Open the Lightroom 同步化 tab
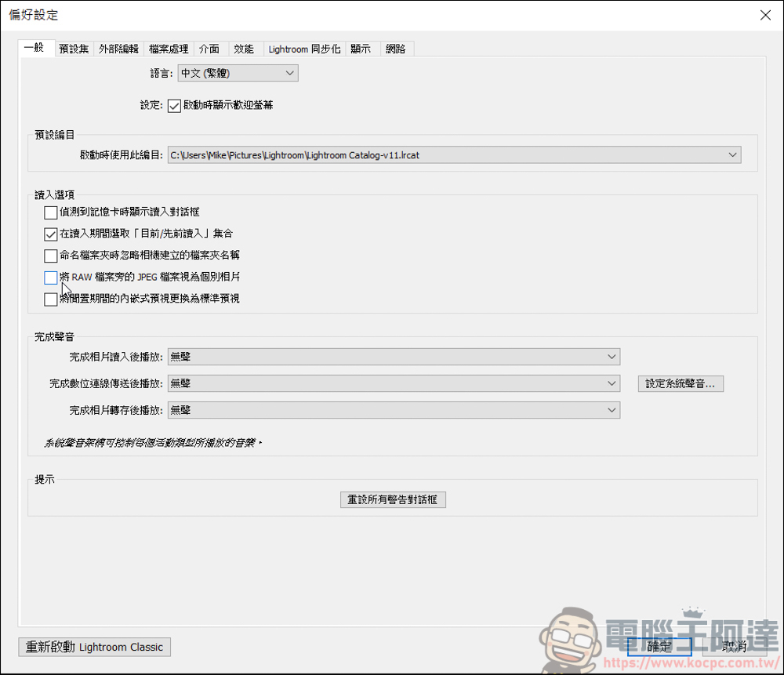The height and width of the screenshot is (675, 784). [x=304, y=49]
